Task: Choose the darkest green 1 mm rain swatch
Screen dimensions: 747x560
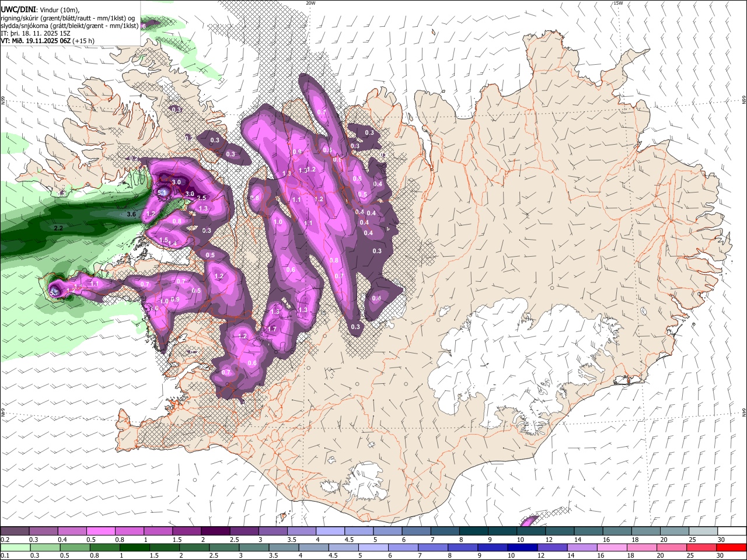Action: point(134,547)
